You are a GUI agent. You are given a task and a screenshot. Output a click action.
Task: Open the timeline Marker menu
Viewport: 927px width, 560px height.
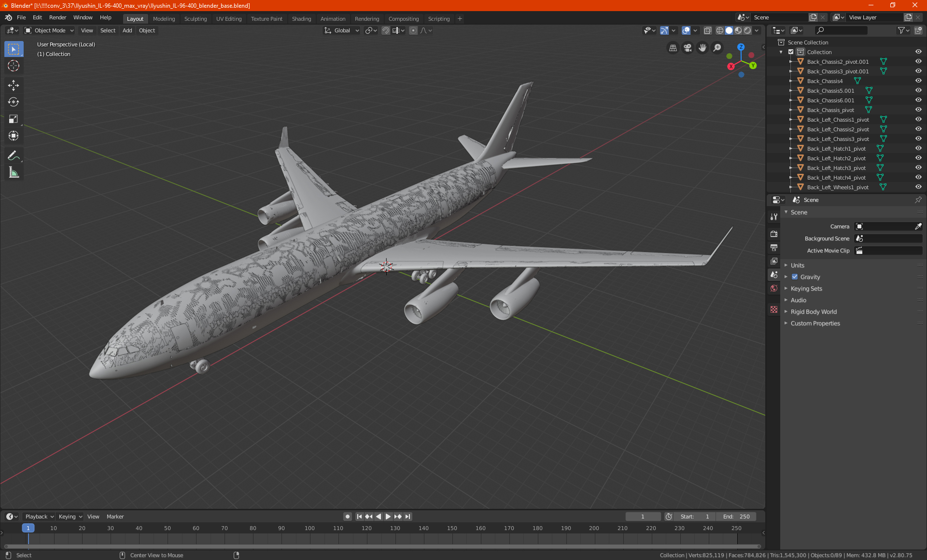115,517
